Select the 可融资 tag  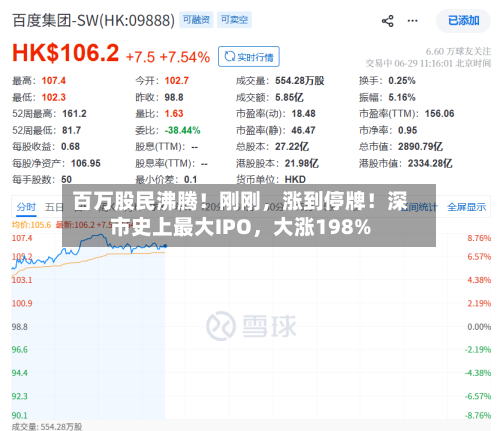tap(196, 20)
